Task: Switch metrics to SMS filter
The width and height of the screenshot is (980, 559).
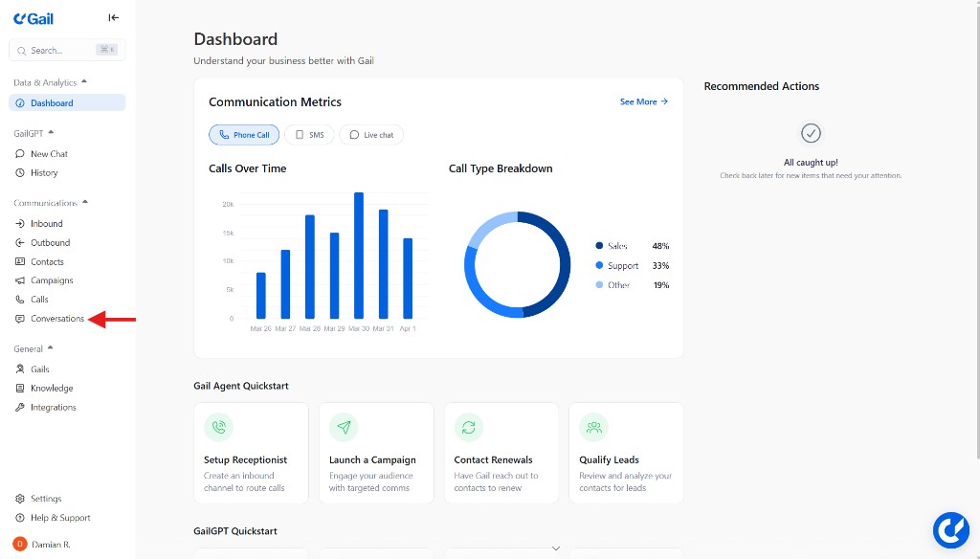Action: [308, 135]
